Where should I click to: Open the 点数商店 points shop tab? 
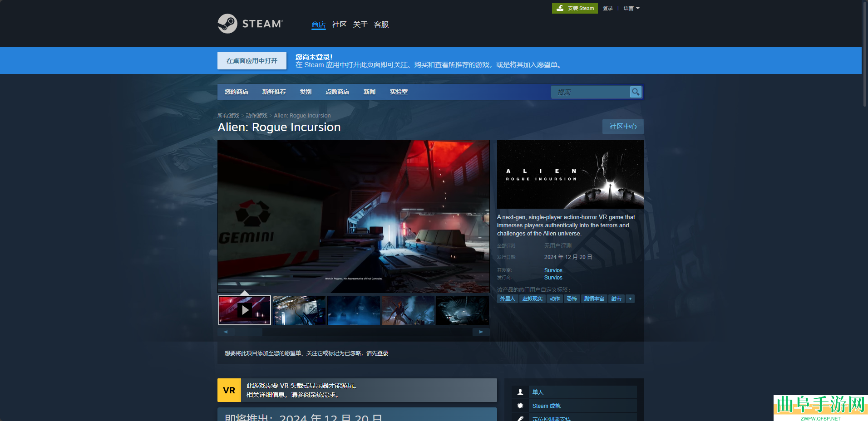tap(337, 92)
